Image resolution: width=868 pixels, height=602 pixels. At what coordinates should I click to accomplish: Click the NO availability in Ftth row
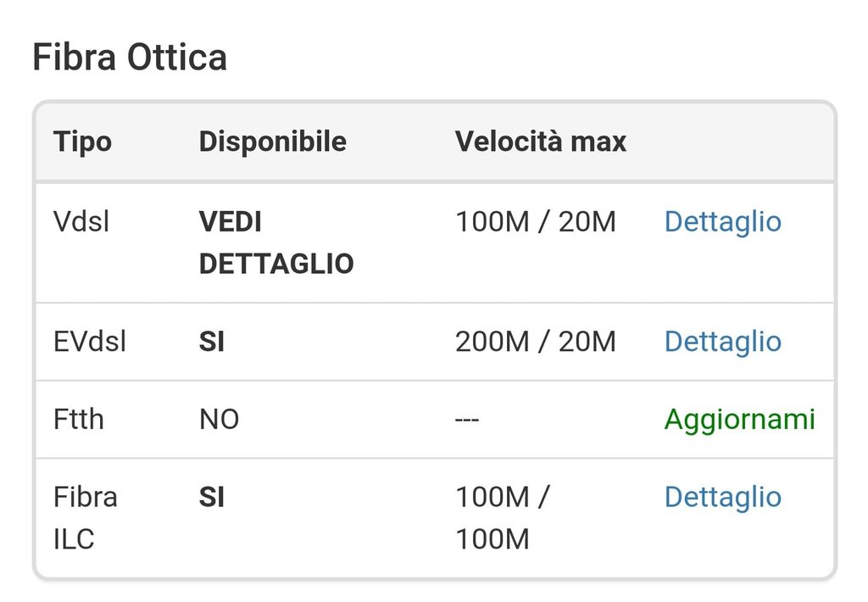pyautogui.click(x=219, y=420)
